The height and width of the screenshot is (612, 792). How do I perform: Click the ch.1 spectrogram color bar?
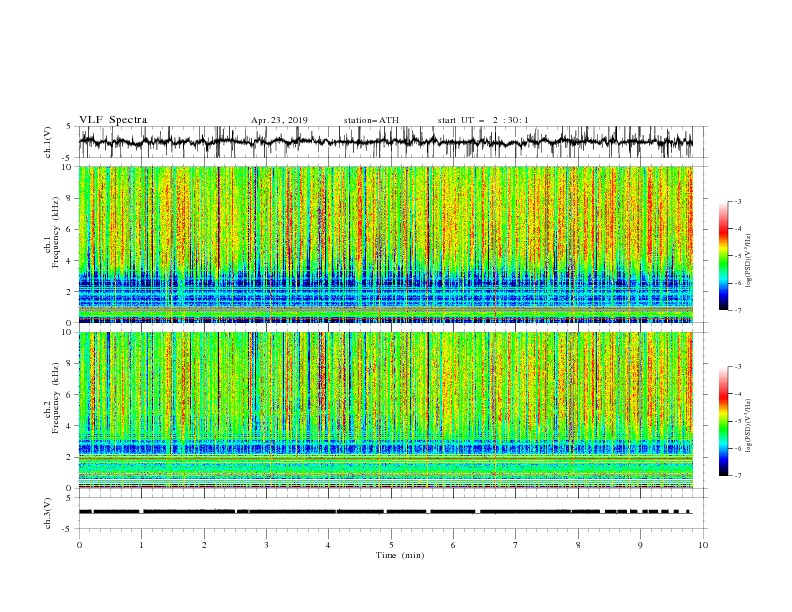tap(723, 256)
